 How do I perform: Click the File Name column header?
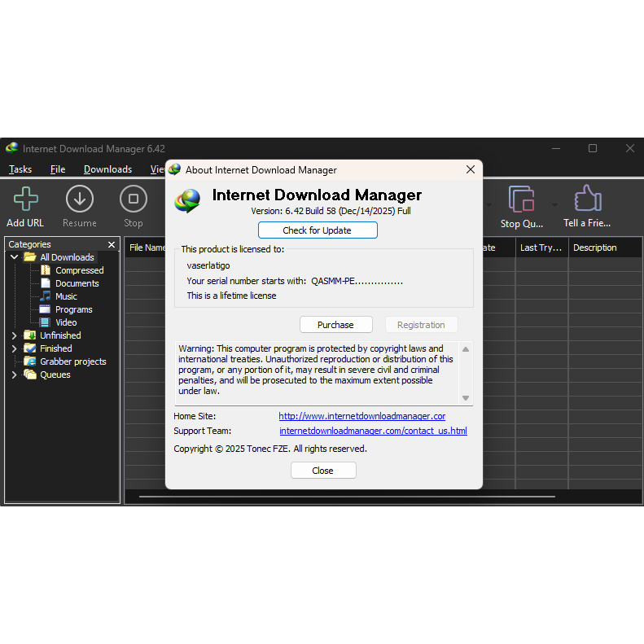click(147, 248)
